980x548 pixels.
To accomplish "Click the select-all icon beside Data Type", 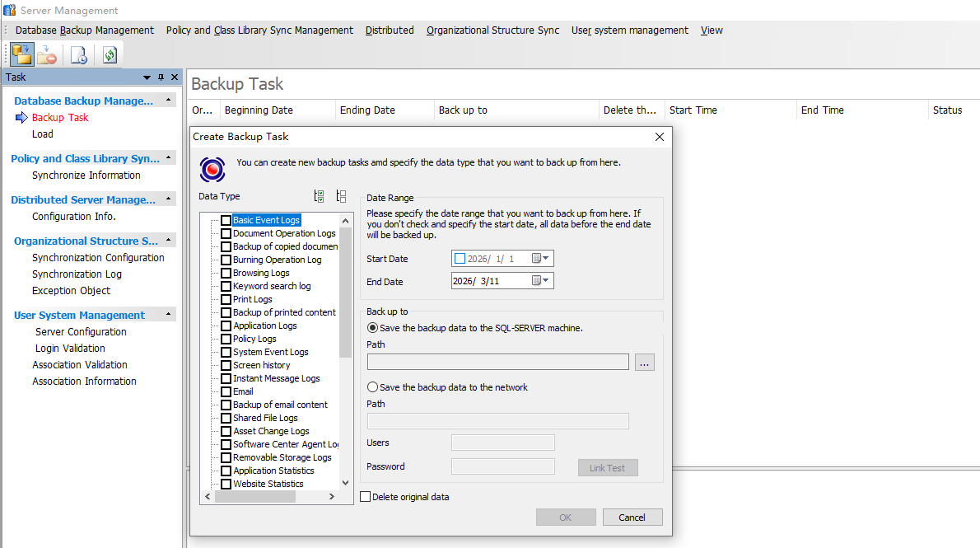I will pyautogui.click(x=319, y=196).
